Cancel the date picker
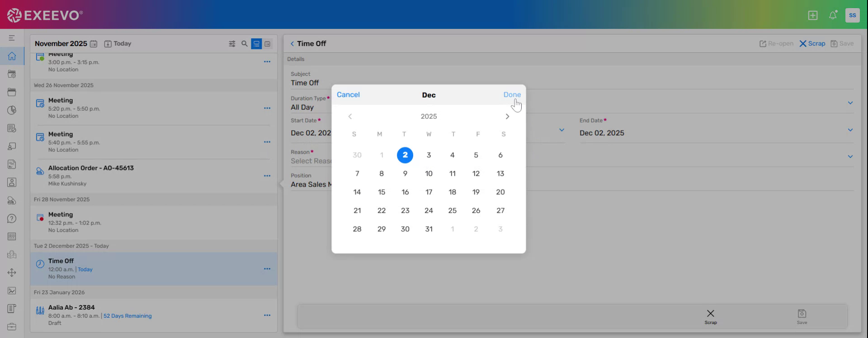 348,95
